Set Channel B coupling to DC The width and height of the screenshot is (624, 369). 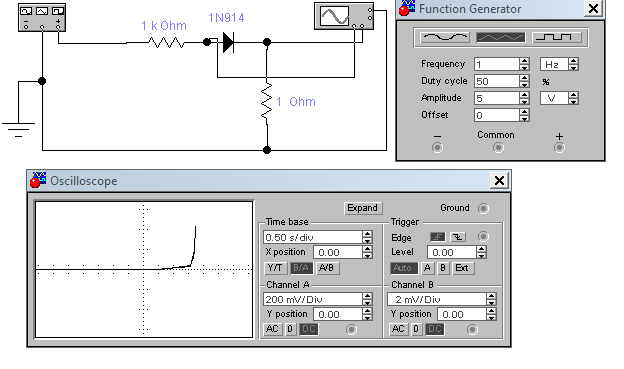pyautogui.click(x=434, y=329)
